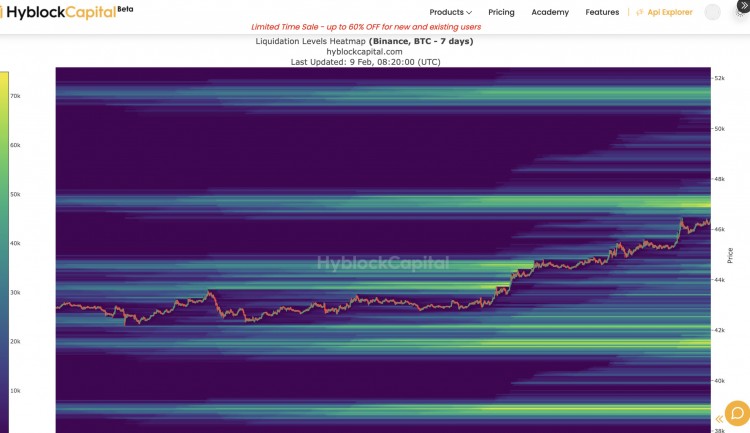Click the vertical color scale bar
This screenshot has height=433, width=750.
pos(4,252)
